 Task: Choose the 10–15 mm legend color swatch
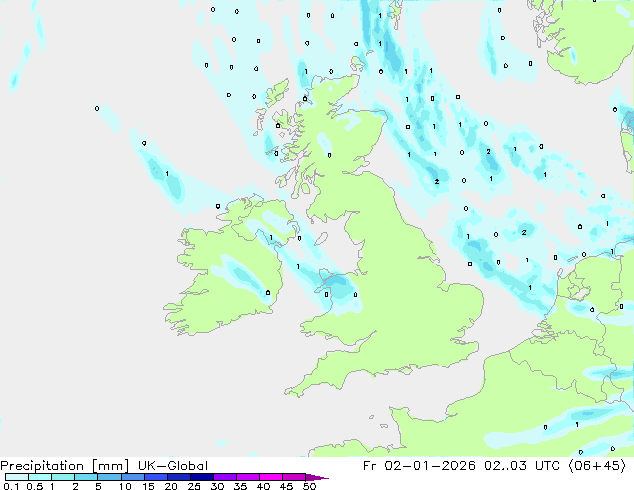tap(132, 477)
